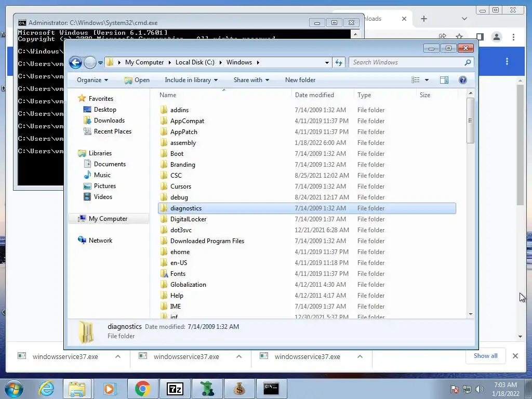Click the search magnifier icon in Explorer

[x=468, y=62]
